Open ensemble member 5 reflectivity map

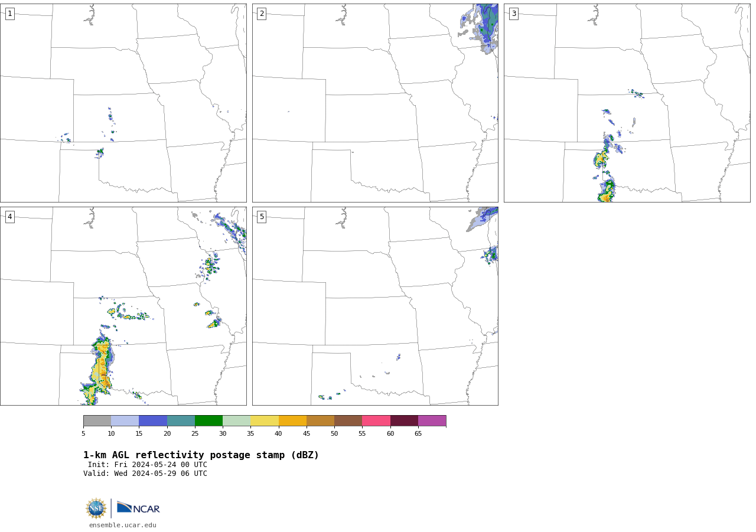click(375, 306)
